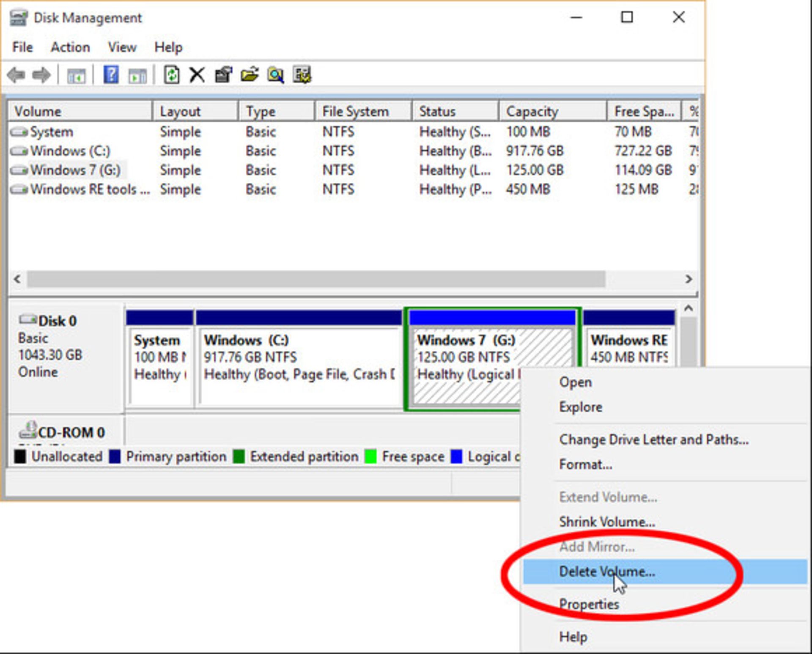Select the Windows (C:) volume row

pos(353,151)
